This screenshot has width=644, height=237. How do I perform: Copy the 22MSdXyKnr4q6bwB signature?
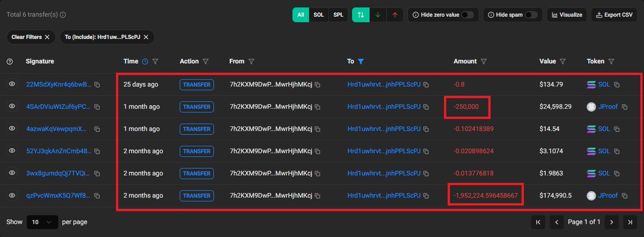97,84
